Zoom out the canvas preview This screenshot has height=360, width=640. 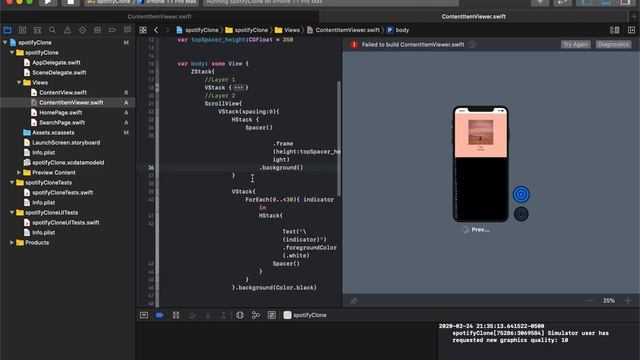pos(590,301)
